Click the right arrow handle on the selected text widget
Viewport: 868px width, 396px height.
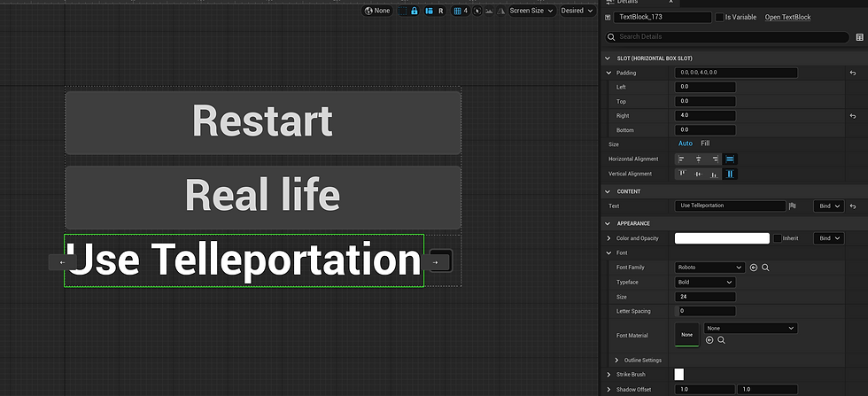tap(435, 262)
